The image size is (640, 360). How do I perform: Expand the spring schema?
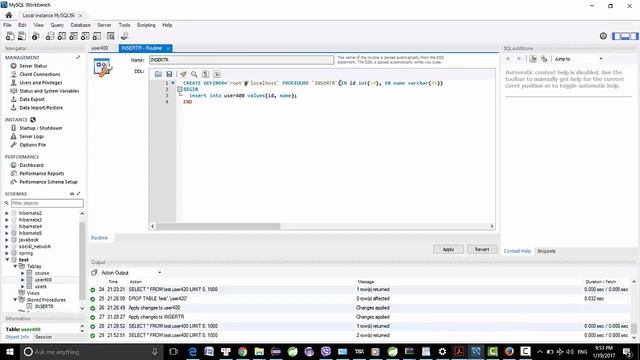[7, 253]
